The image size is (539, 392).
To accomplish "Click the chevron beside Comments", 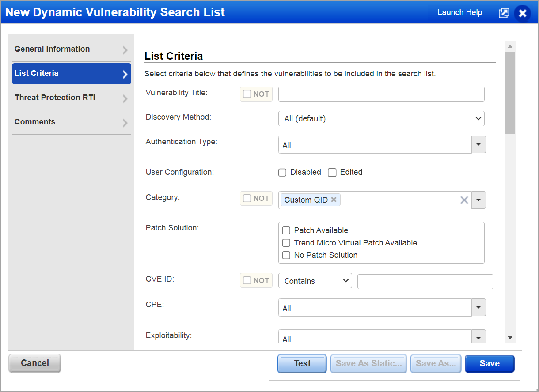I will click(x=125, y=123).
